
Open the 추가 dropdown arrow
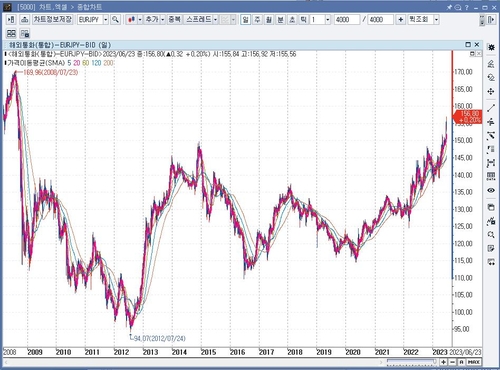163,20
